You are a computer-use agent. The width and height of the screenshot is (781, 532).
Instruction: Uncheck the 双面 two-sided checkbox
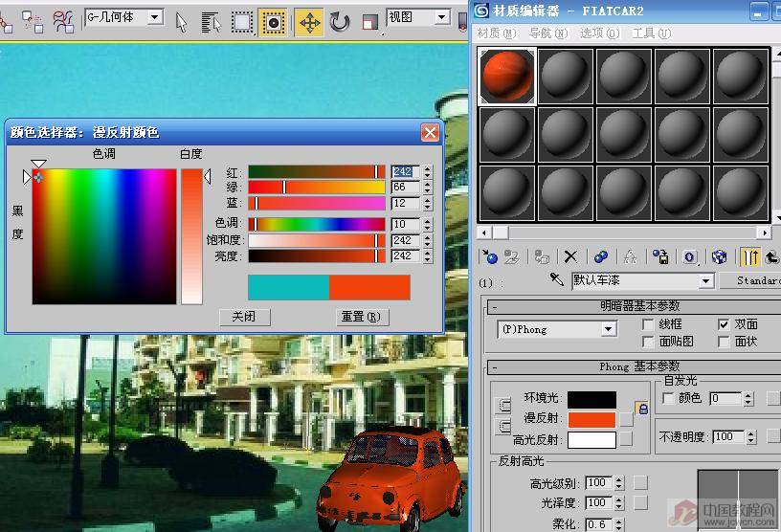pyautogui.click(x=724, y=324)
